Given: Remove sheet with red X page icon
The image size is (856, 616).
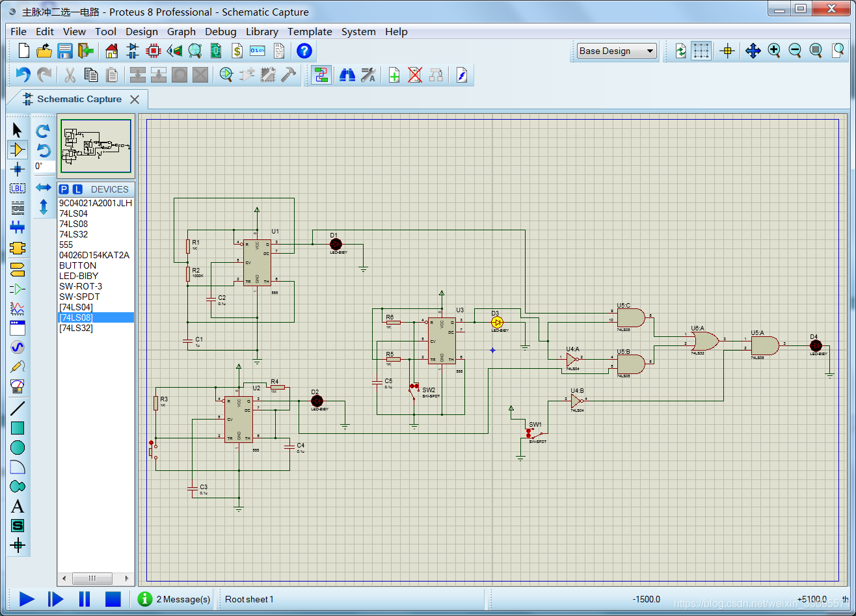Looking at the screenshot, I should coord(415,75).
